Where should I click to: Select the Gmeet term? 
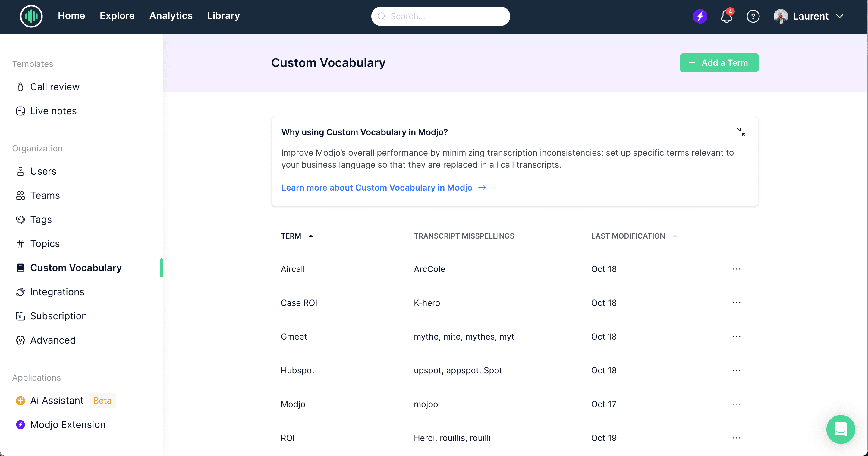pos(294,337)
